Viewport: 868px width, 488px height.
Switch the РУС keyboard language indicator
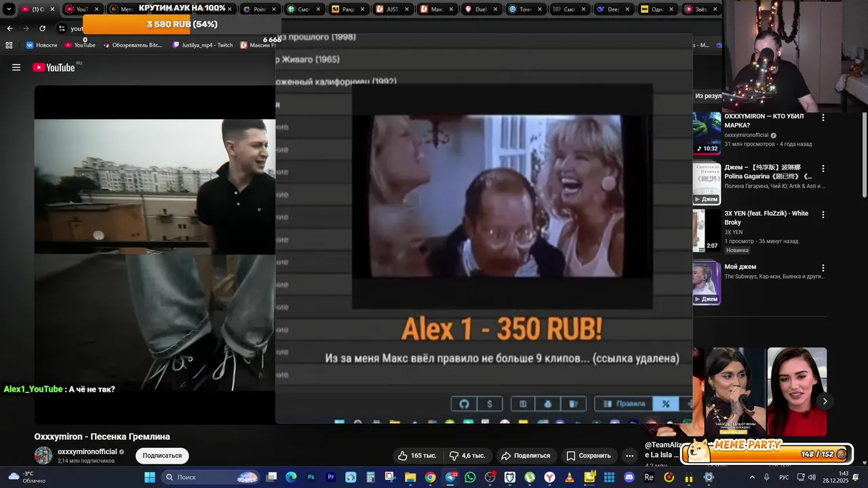[784, 477]
